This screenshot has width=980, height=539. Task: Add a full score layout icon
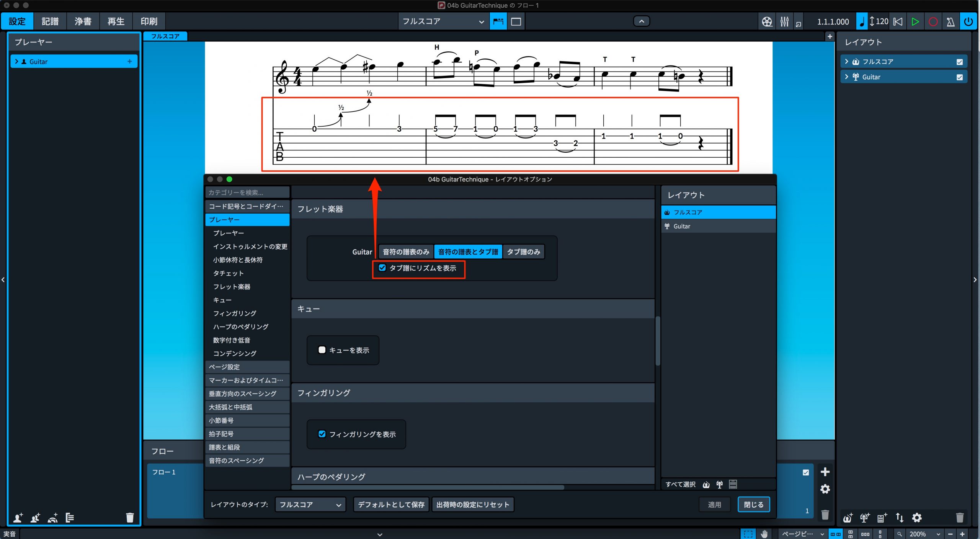click(848, 518)
